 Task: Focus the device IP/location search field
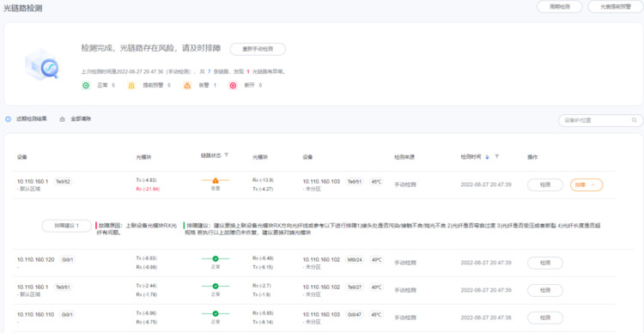(600, 120)
